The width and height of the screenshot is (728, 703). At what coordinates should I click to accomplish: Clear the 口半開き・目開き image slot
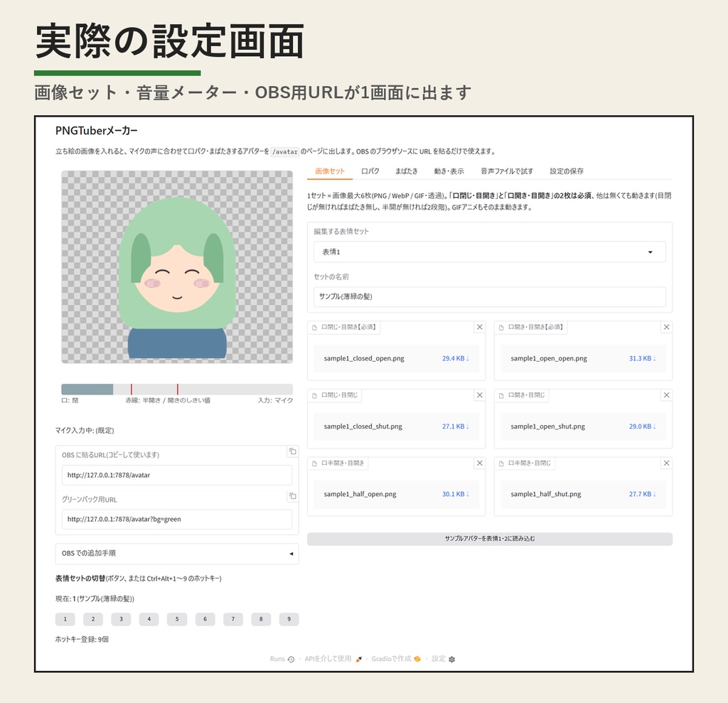coord(480,463)
